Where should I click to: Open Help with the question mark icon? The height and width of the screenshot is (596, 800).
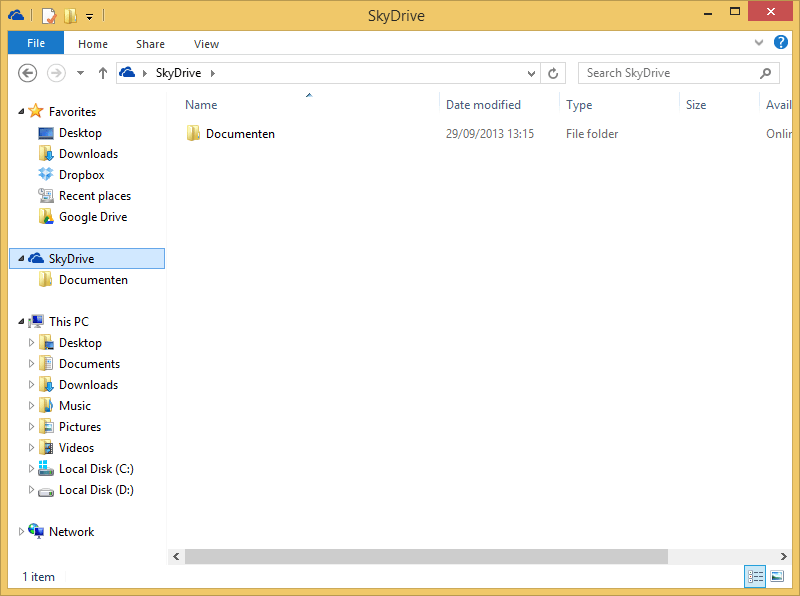[781, 42]
